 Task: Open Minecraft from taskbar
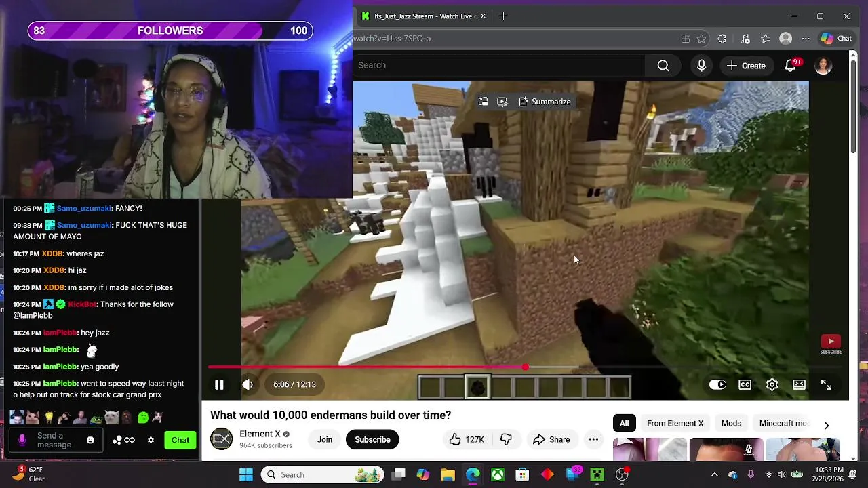click(597, 474)
